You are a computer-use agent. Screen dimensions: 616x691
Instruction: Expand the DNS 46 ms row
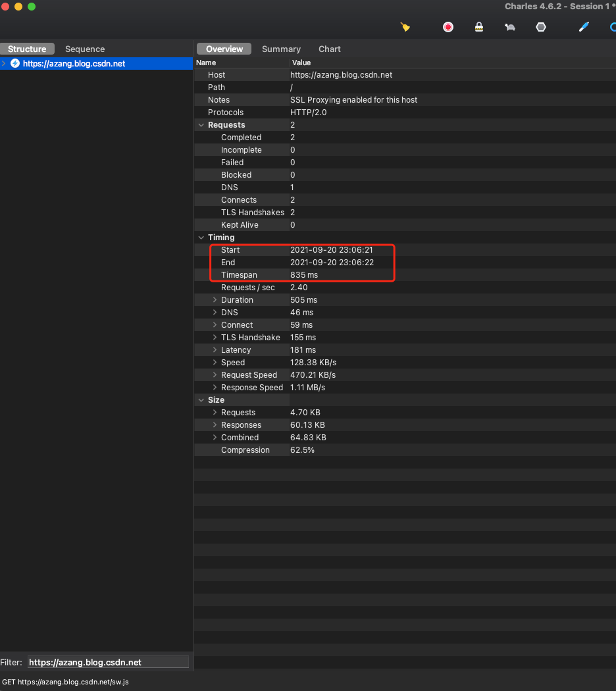tap(215, 312)
